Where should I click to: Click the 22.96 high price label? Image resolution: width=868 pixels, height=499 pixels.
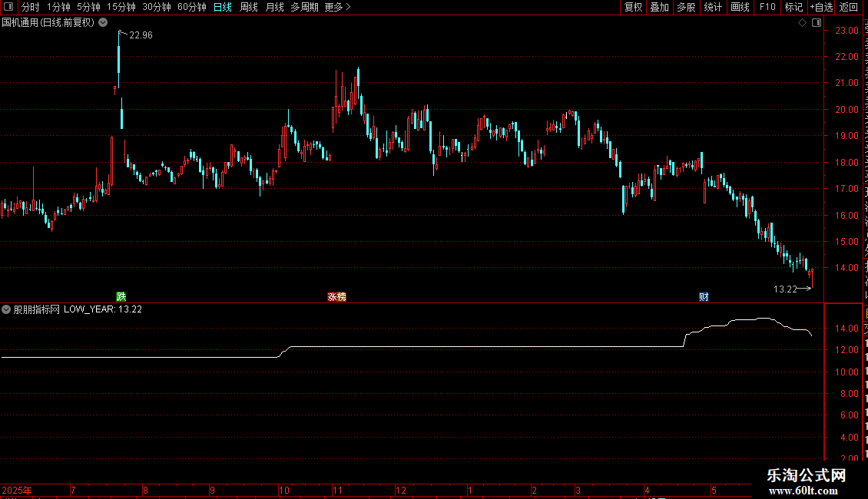141,35
